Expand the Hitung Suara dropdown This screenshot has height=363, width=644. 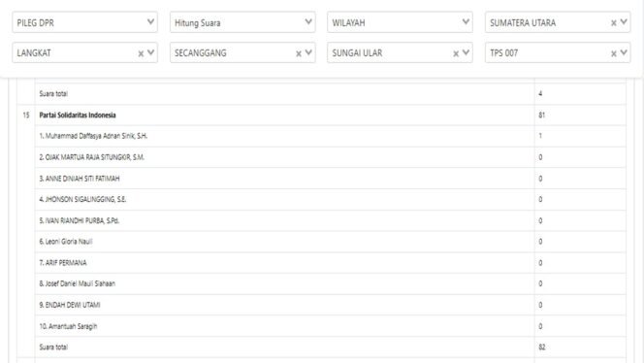pyautogui.click(x=308, y=21)
